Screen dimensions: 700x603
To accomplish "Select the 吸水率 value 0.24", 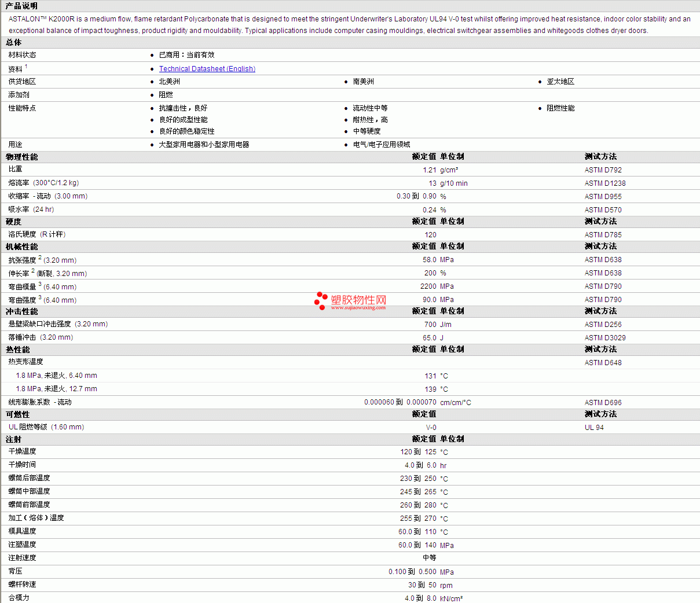I will click(x=430, y=210).
